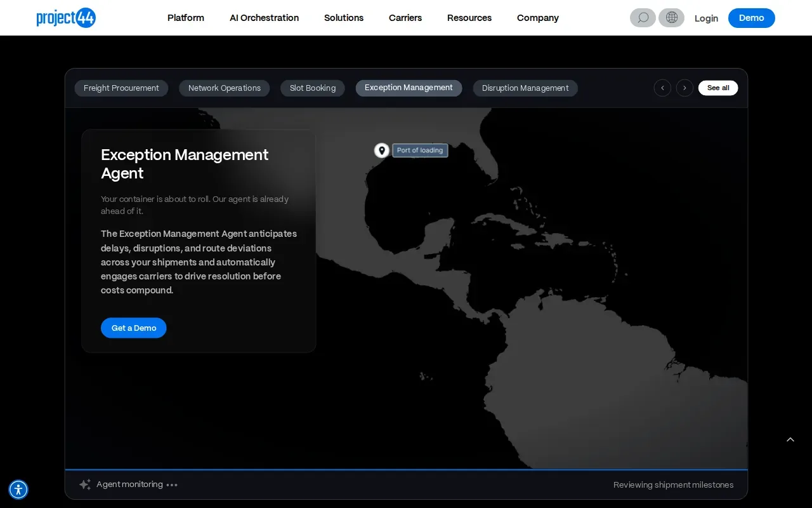Expand the Solutions menu

[344, 18]
